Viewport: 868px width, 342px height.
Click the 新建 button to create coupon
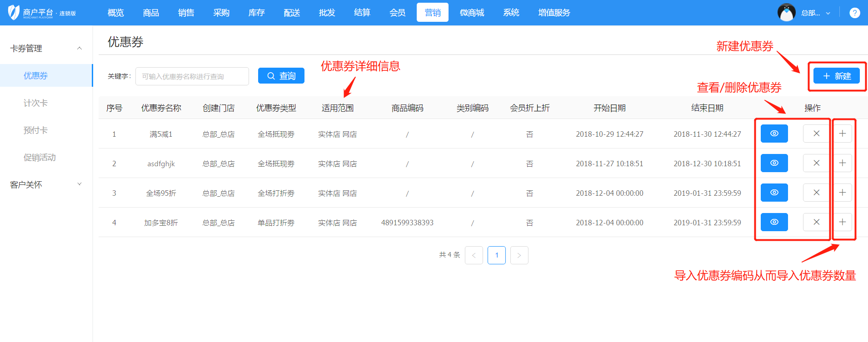tap(836, 76)
